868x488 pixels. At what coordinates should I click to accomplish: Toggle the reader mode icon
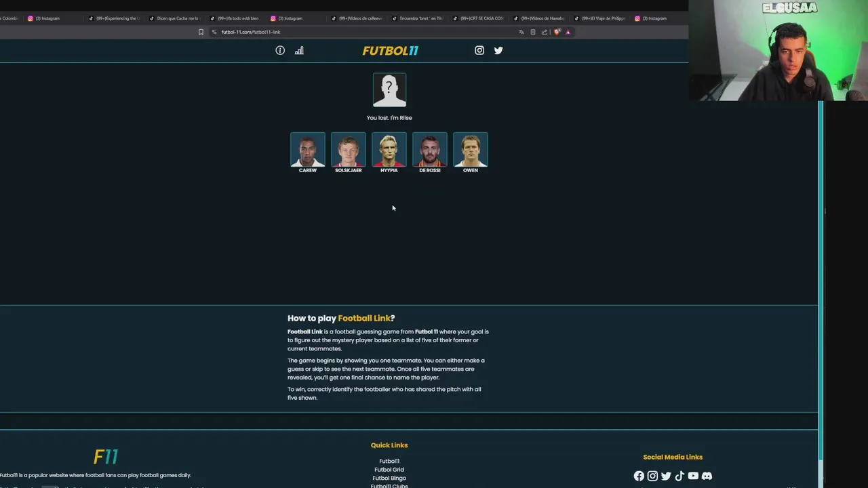(533, 32)
